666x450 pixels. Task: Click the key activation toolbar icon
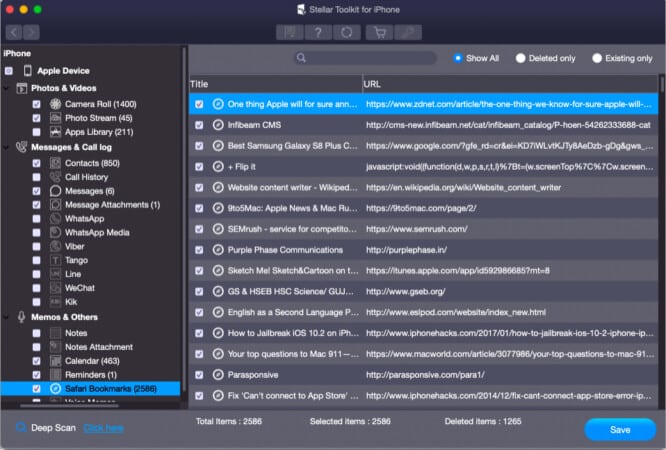point(409,32)
